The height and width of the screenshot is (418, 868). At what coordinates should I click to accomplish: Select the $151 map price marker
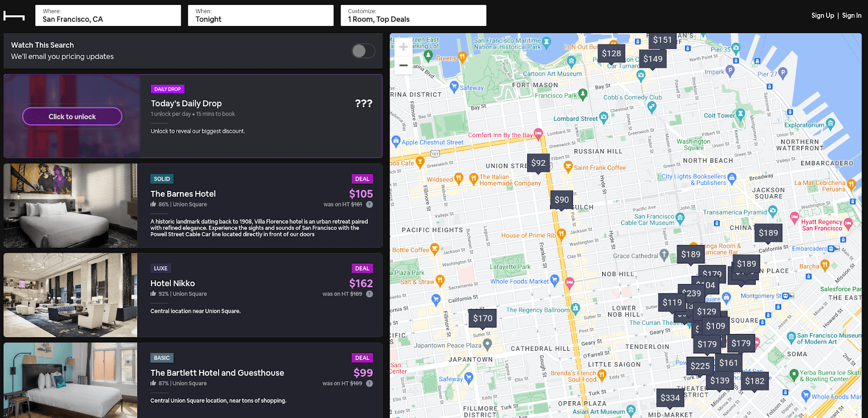coord(662,41)
